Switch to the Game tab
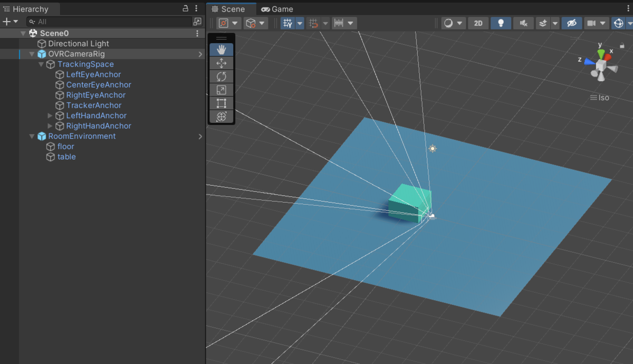The width and height of the screenshot is (633, 364). pyautogui.click(x=277, y=9)
